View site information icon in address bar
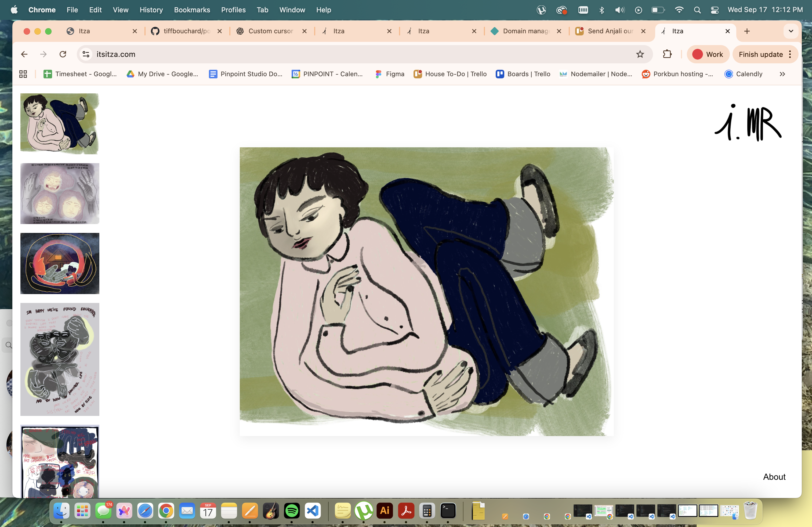The height and width of the screenshot is (527, 812). (x=86, y=54)
